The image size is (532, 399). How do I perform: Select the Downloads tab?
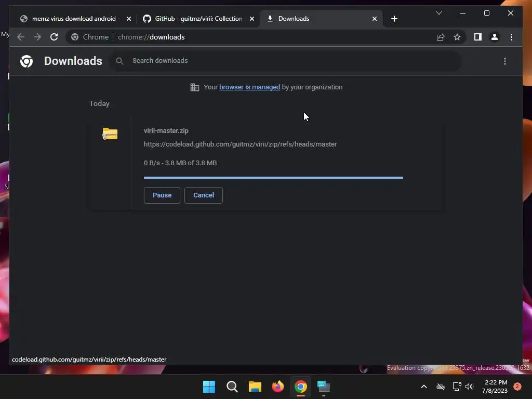(322, 19)
